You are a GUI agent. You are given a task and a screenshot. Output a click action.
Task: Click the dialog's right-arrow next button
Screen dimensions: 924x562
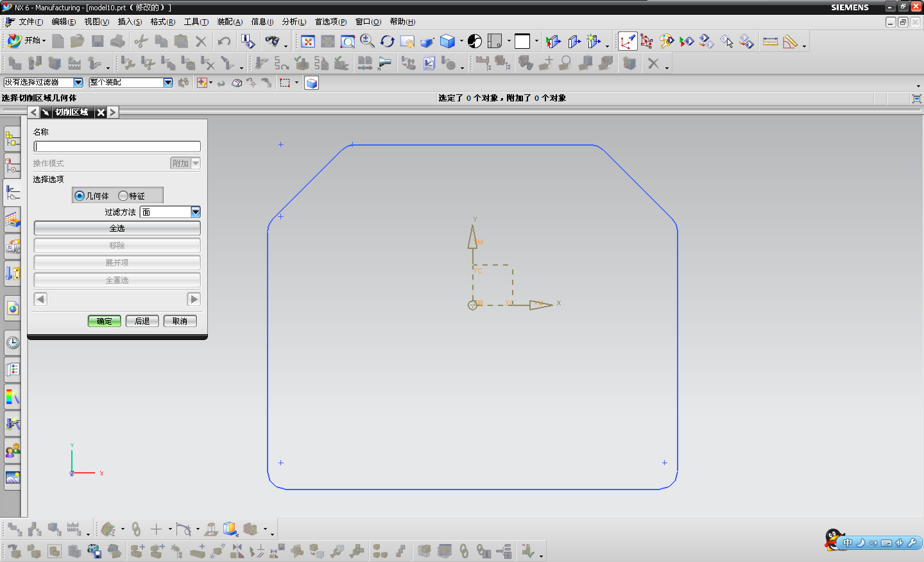pos(194,299)
